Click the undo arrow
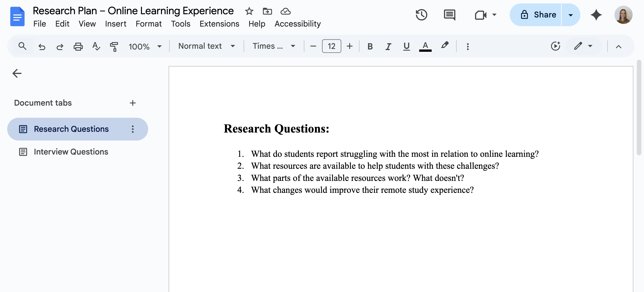This screenshot has width=644, height=292. (42, 46)
